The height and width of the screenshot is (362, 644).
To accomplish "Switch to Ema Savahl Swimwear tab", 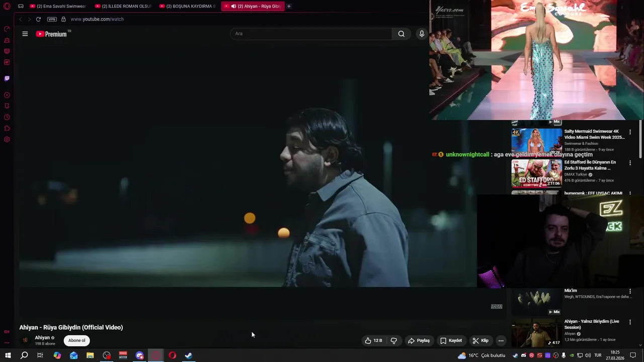I will pos(58,7).
